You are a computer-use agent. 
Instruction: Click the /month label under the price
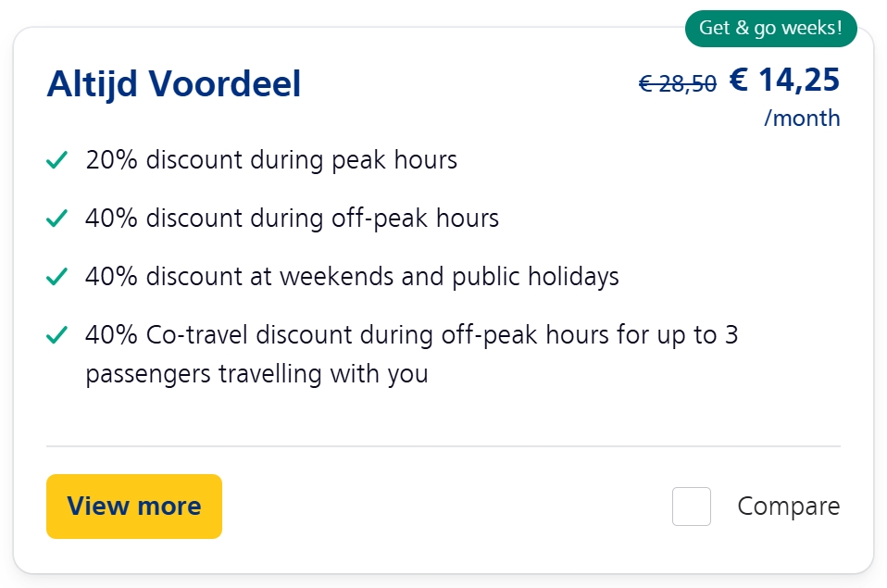(802, 119)
